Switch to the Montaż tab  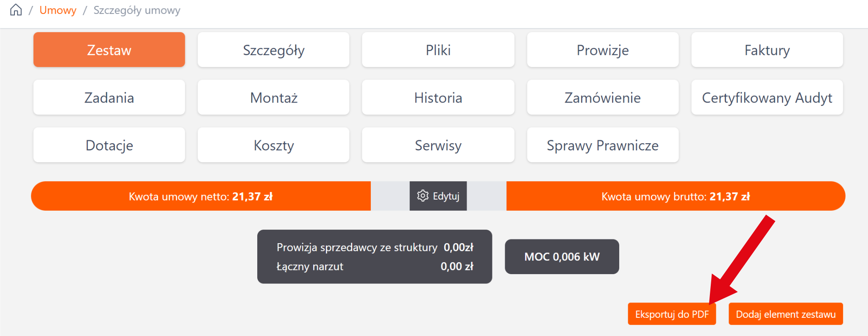click(273, 97)
